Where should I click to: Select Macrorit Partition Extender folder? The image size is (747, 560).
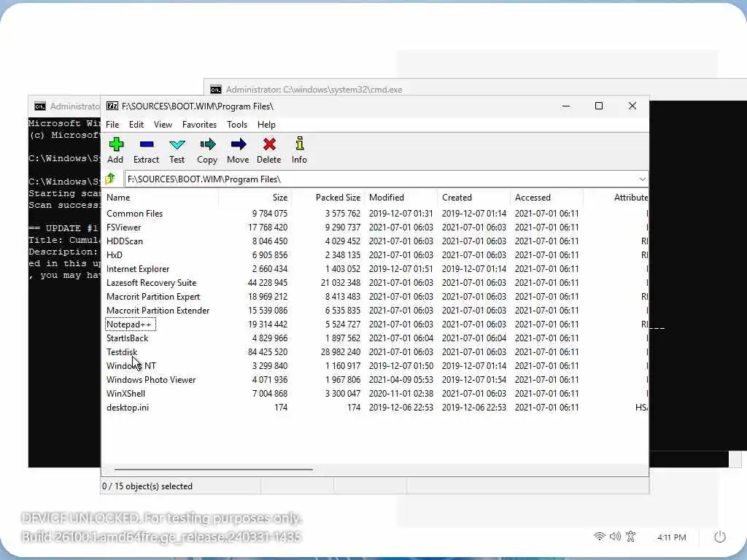point(158,310)
